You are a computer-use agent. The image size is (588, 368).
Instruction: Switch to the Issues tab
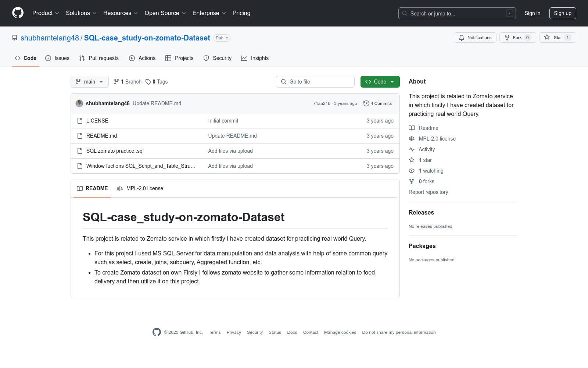pyautogui.click(x=57, y=58)
